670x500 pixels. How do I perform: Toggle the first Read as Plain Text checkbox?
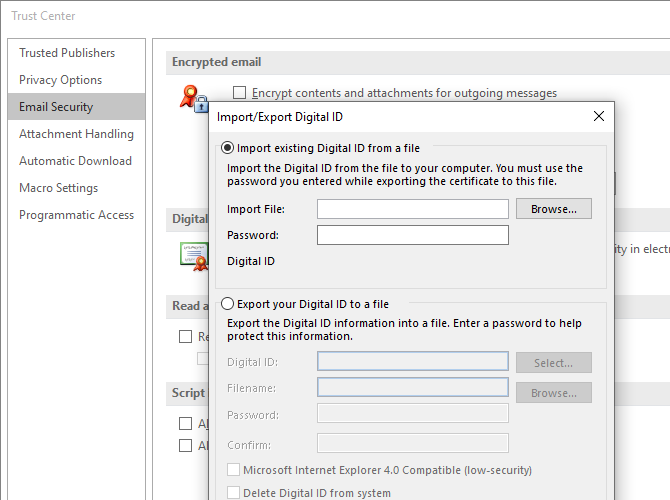(185, 337)
